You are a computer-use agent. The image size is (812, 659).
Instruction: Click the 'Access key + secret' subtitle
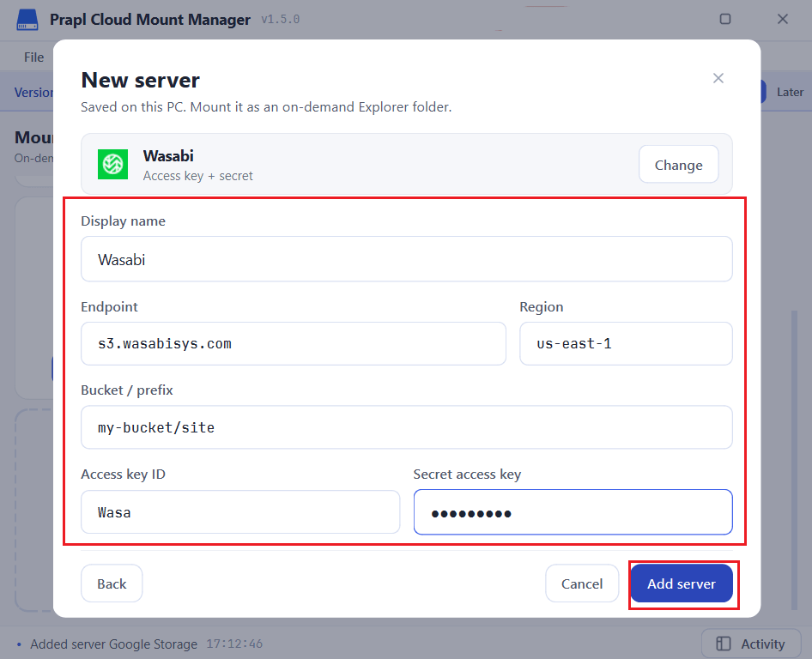pos(197,176)
